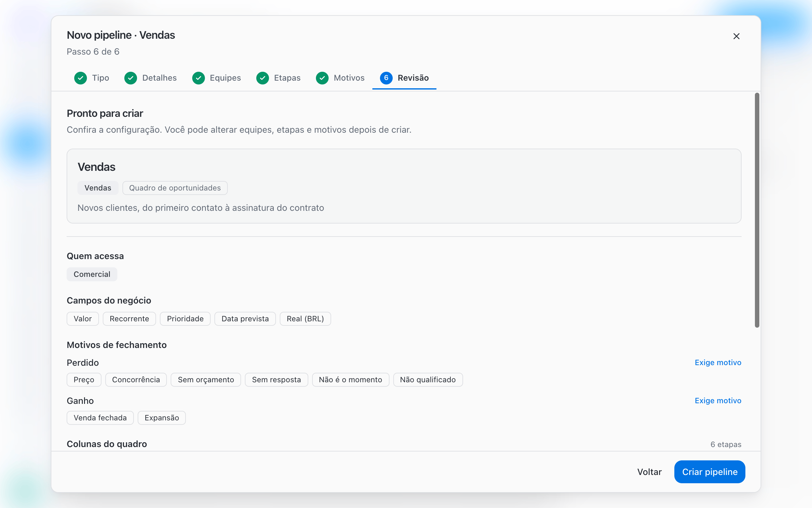The height and width of the screenshot is (508, 812).
Task: Click the Expansão won reason chip
Action: pyautogui.click(x=162, y=418)
